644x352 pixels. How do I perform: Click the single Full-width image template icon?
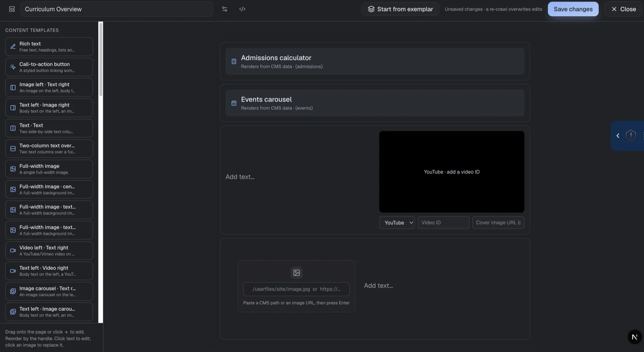pyautogui.click(x=13, y=169)
